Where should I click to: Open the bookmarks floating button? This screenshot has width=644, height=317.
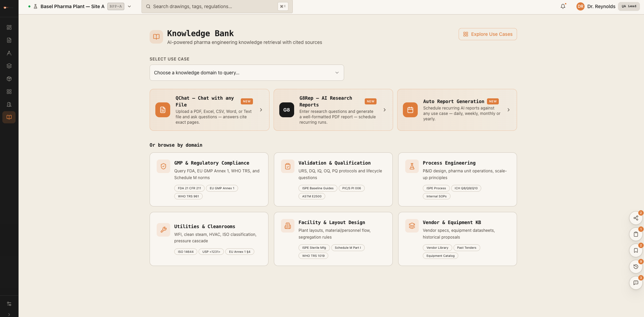click(636, 250)
